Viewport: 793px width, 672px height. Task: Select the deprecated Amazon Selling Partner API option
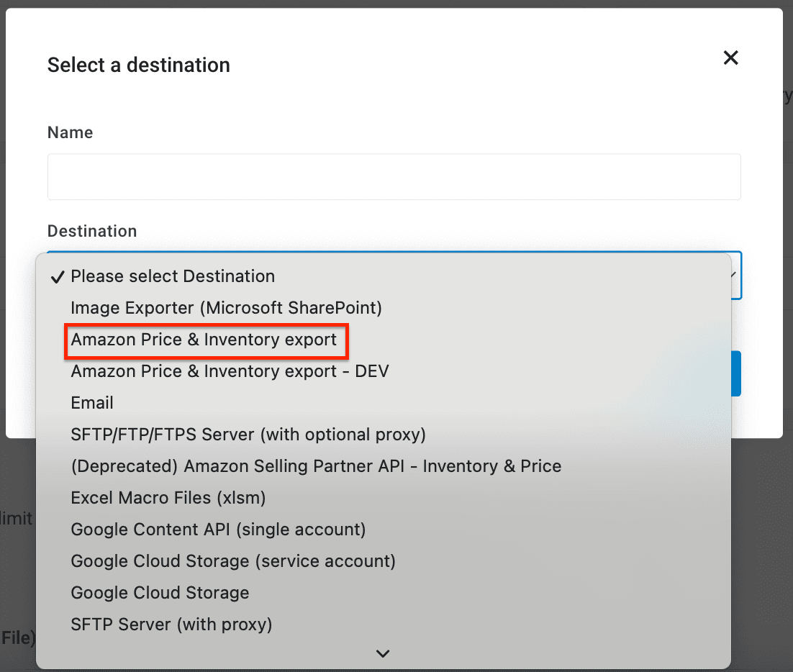316,466
